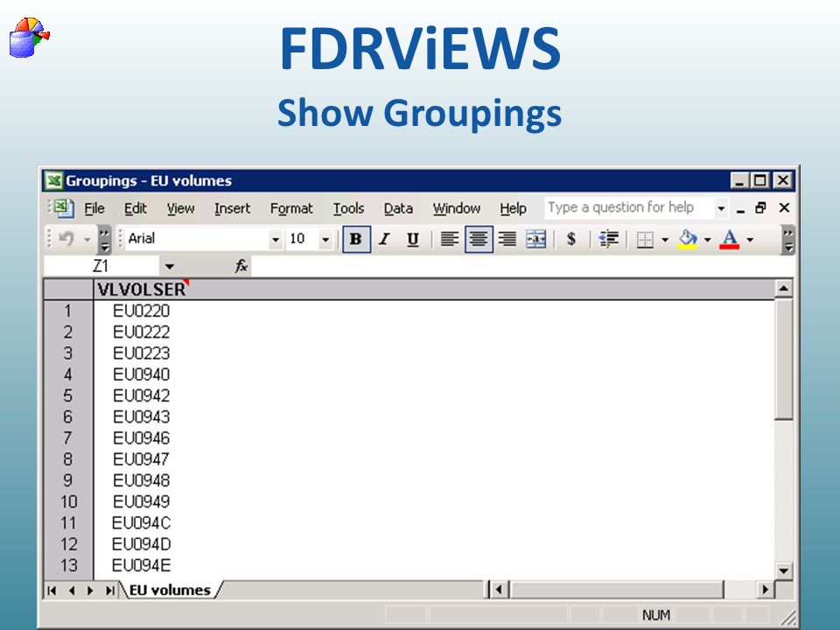Open Undo history dropdown arrow
The width and height of the screenshot is (840, 630).
87,240
